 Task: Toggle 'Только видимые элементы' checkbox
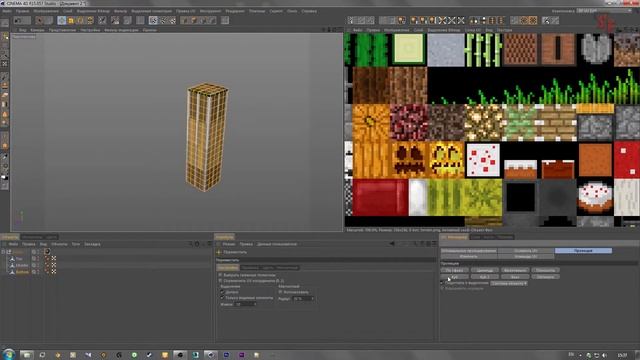[222, 298]
